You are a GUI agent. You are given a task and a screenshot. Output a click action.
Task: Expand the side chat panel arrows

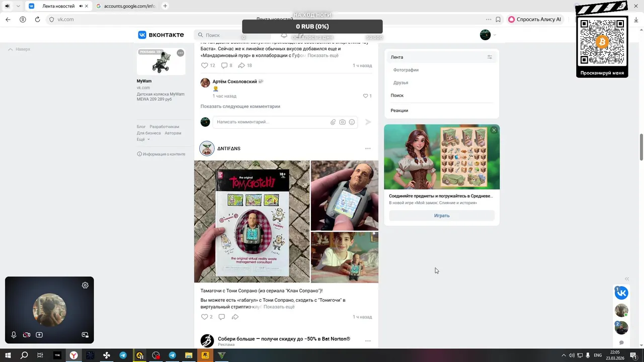(627, 279)
